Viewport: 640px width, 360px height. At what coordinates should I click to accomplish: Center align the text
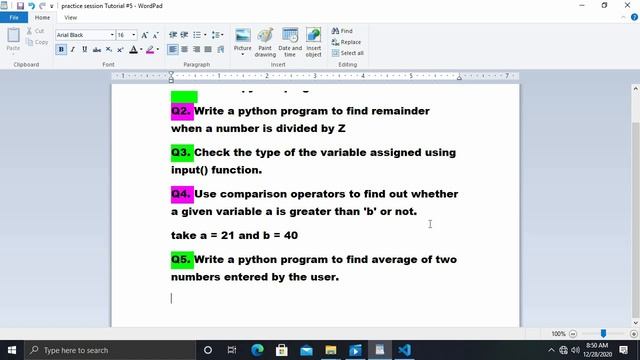[184, 49]
